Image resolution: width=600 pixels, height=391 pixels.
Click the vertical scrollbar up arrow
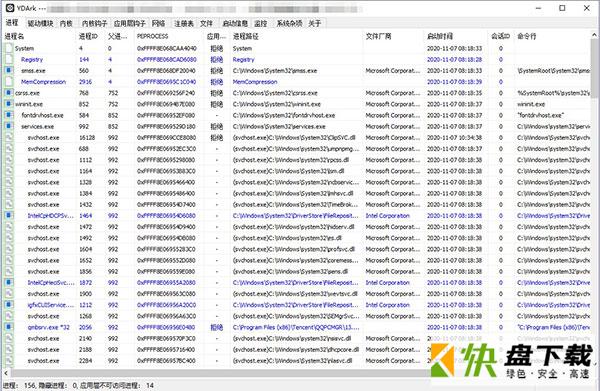tap(595, 35)
